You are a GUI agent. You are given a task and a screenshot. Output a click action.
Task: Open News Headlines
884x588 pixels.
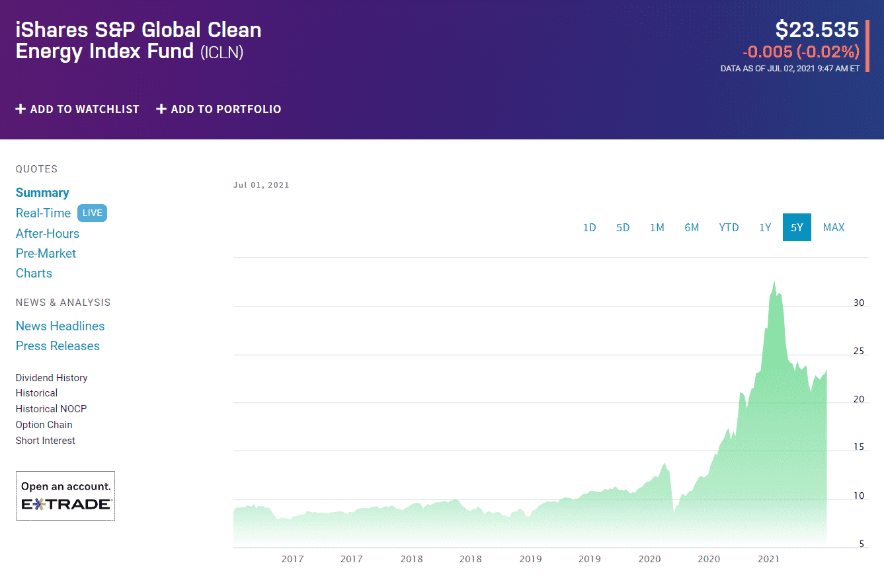coord(60,326)
